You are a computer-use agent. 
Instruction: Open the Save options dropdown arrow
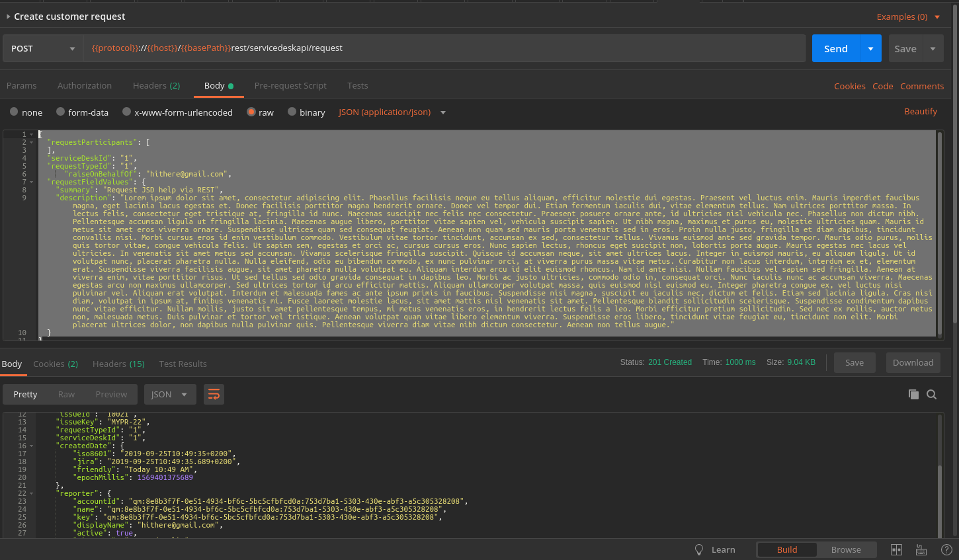[x=933, y=48]
